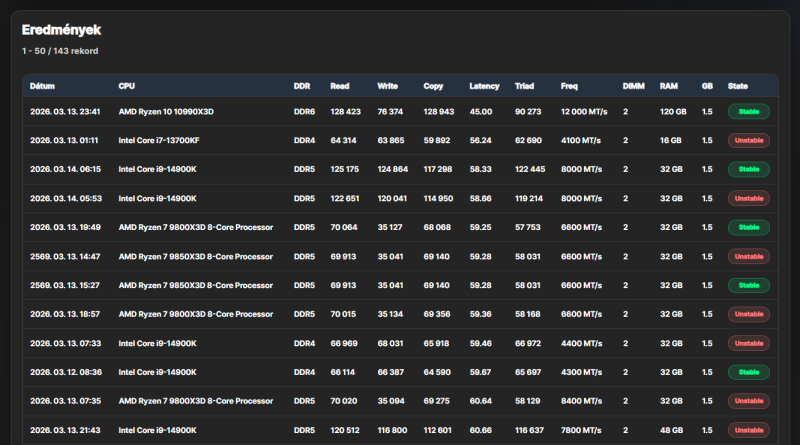Click the Triad column header

click(524, 86)
